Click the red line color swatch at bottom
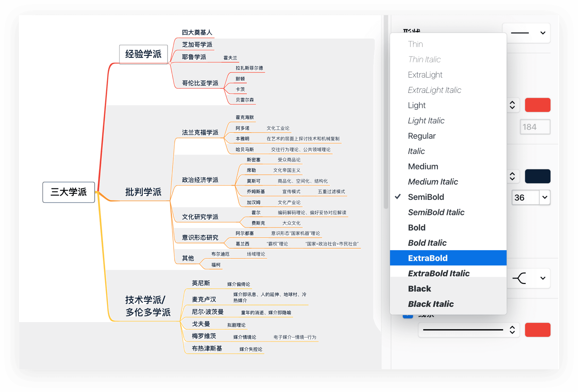This screenshot has height=392, width=578. pyautogui.click(x=538, y=330)
